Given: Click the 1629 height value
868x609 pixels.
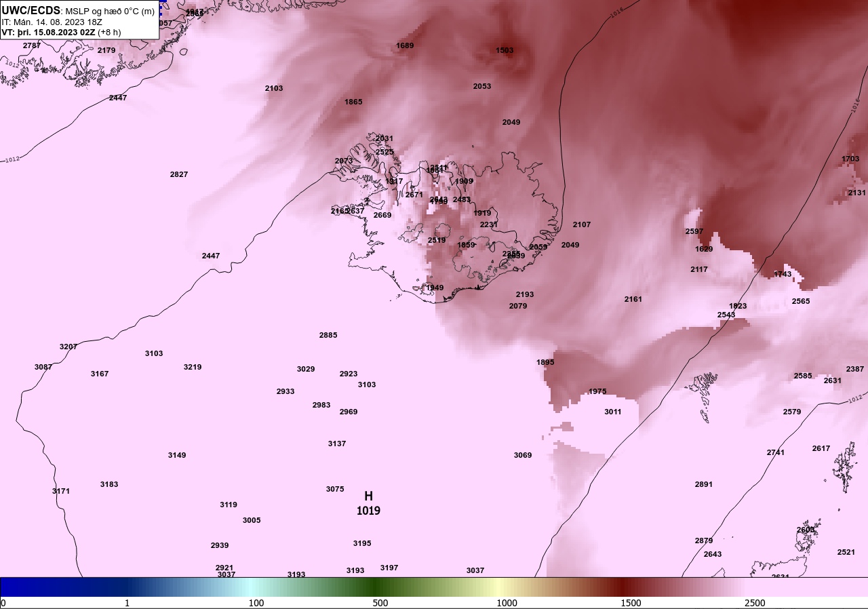Looking at the screenshot, I should 704,249.
